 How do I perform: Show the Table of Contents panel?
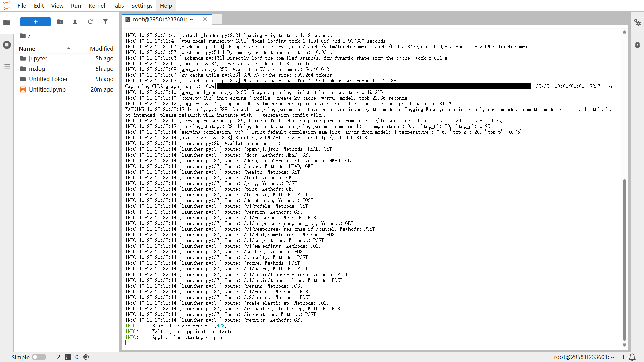[7, 67]
